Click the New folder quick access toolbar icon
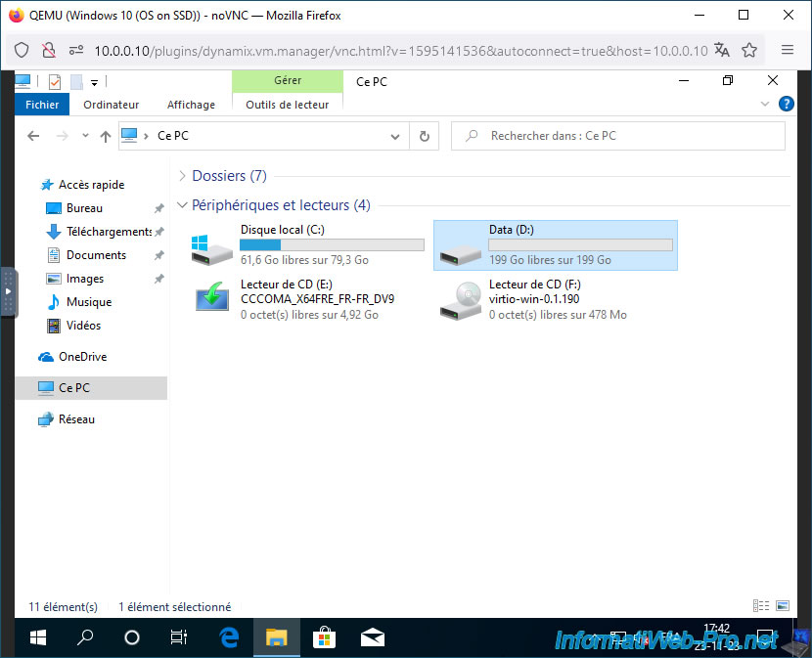The image size is (812, 658). pyautogui.click(x=76, y=82)
